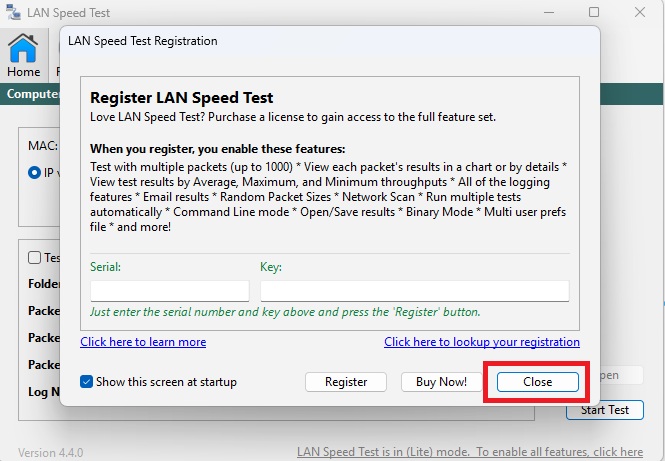The image size is (665, 461).
Task: Focus the Serial input field
Action: click(169, 291)
